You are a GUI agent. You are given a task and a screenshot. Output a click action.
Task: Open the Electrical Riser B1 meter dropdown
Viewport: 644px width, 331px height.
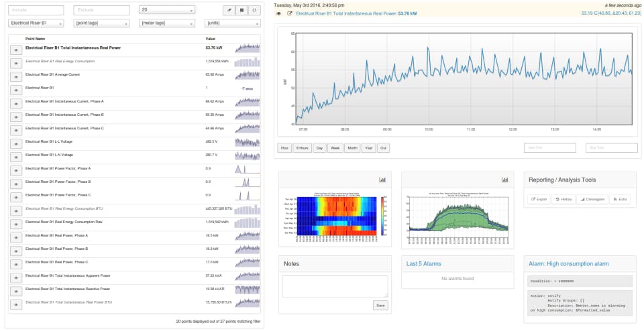click(36, 23)
